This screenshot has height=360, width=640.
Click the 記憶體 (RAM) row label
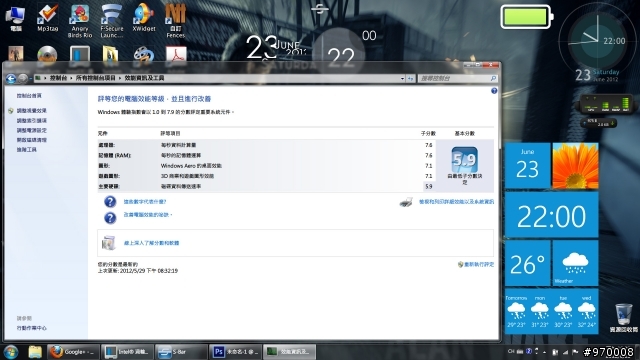[115, 156]
